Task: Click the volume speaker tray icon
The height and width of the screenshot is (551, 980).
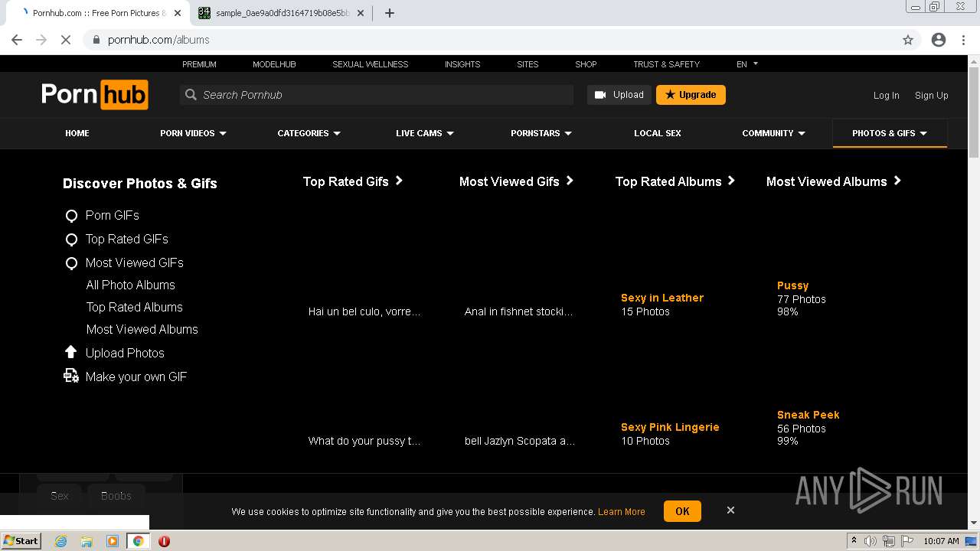Action: (x=871, y=541)
